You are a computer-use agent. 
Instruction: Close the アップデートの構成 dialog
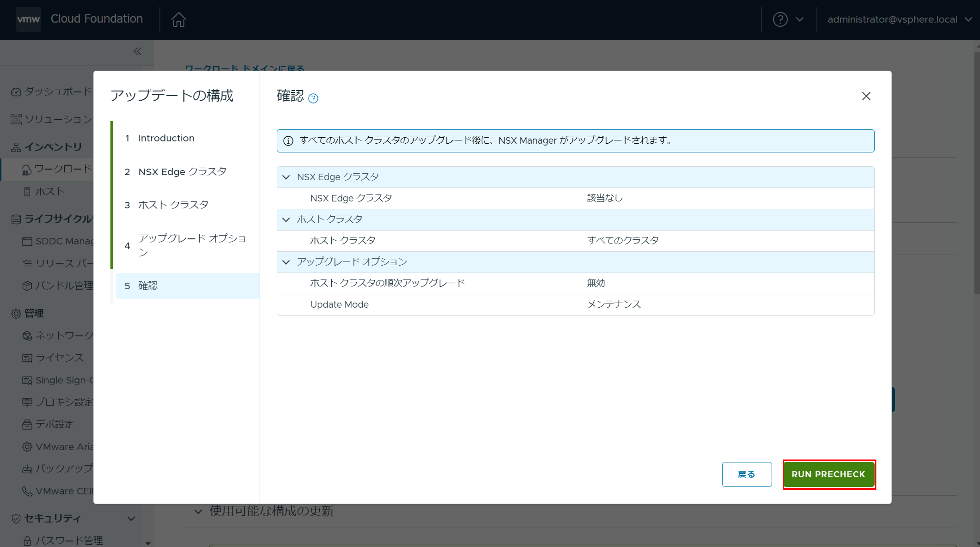(866, 96)
